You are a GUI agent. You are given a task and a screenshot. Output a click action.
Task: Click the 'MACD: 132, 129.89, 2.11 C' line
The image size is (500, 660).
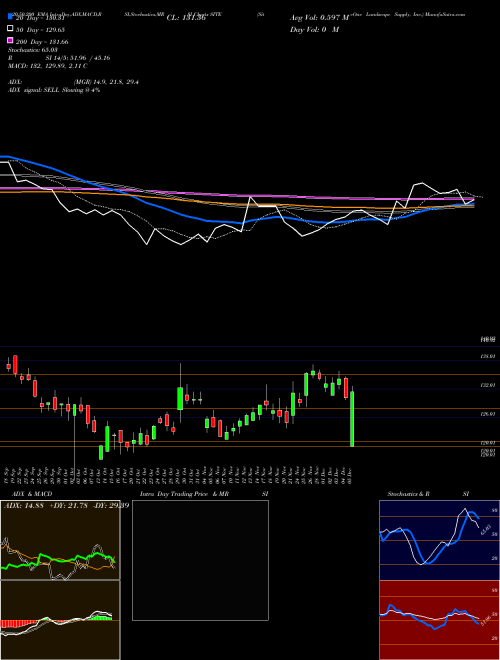pyautogui.click(x=48, y=66)
